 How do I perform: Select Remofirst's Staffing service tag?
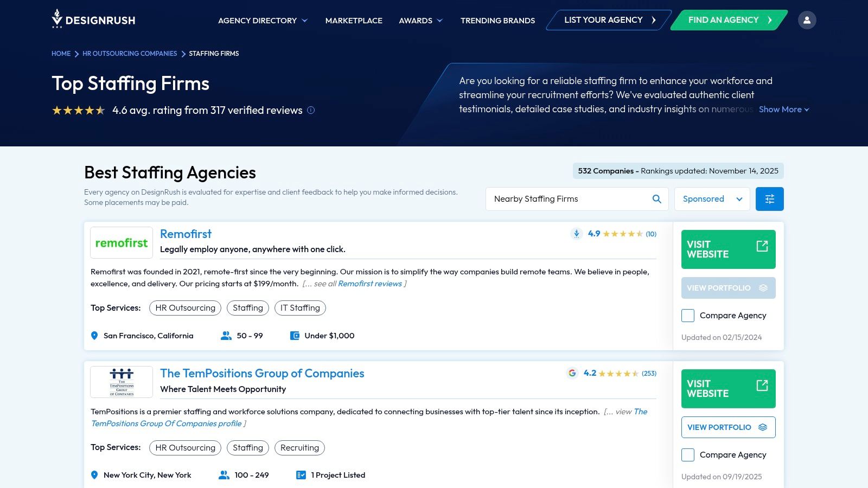pos(248,308)
